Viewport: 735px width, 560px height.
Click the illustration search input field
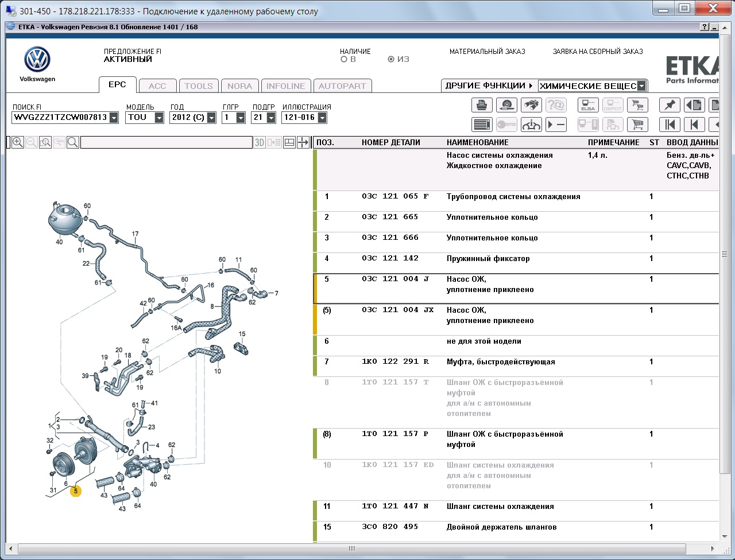click(x=167, y=142)
